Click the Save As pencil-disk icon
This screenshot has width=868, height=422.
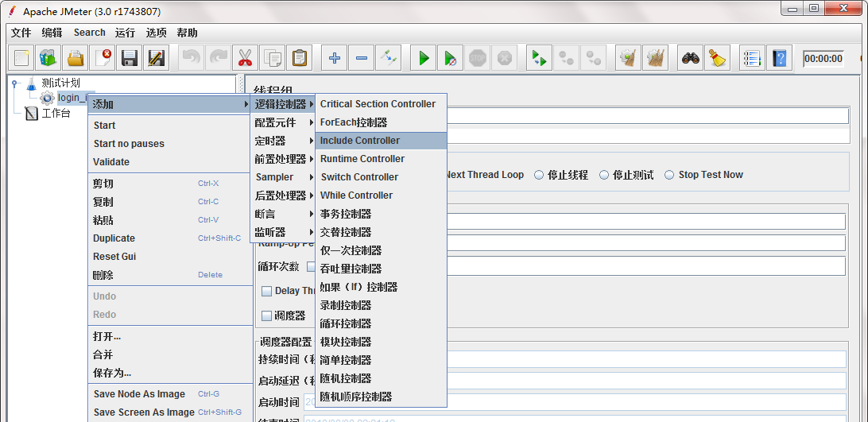tap(156, 57)
